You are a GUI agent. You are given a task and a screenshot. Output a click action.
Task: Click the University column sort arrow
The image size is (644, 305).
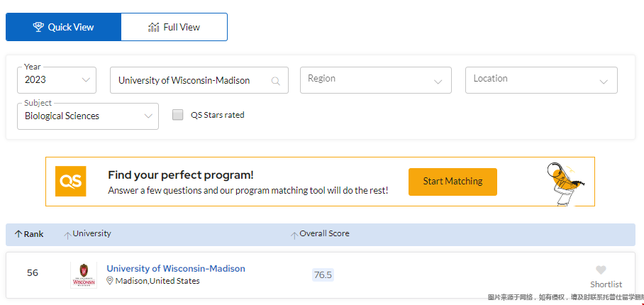(67, 235)
